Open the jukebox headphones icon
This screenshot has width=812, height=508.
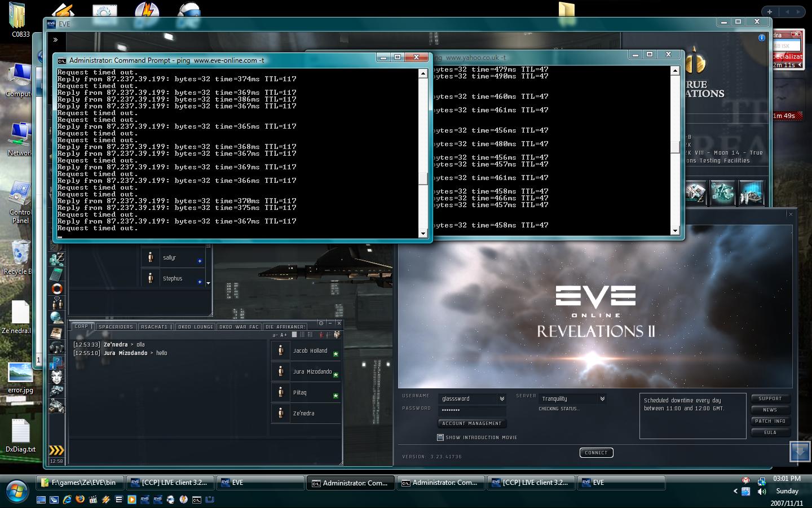coord(57,347)
